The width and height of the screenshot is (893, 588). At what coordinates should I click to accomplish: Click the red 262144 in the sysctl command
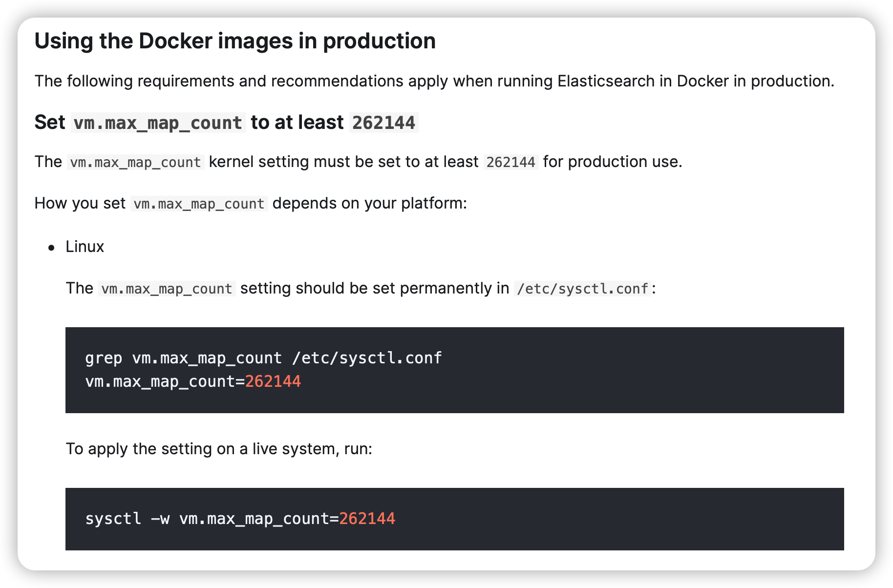(x=367, y=519)
